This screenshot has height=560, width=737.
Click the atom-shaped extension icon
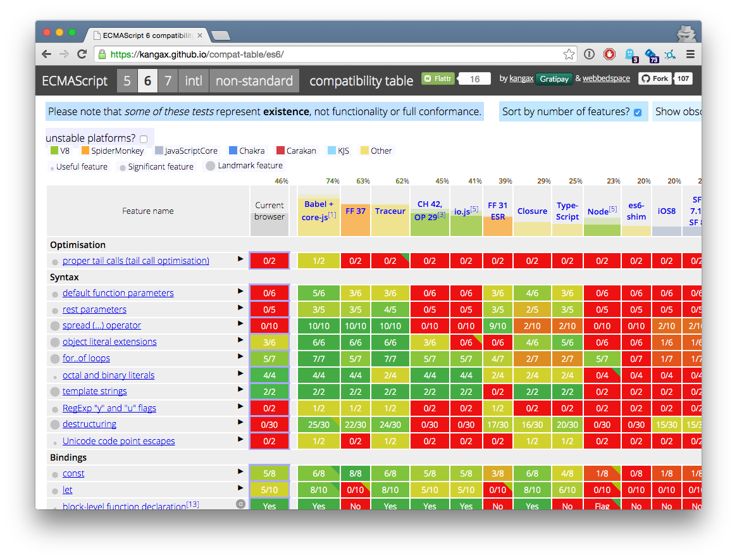click(x=670, y=54)
